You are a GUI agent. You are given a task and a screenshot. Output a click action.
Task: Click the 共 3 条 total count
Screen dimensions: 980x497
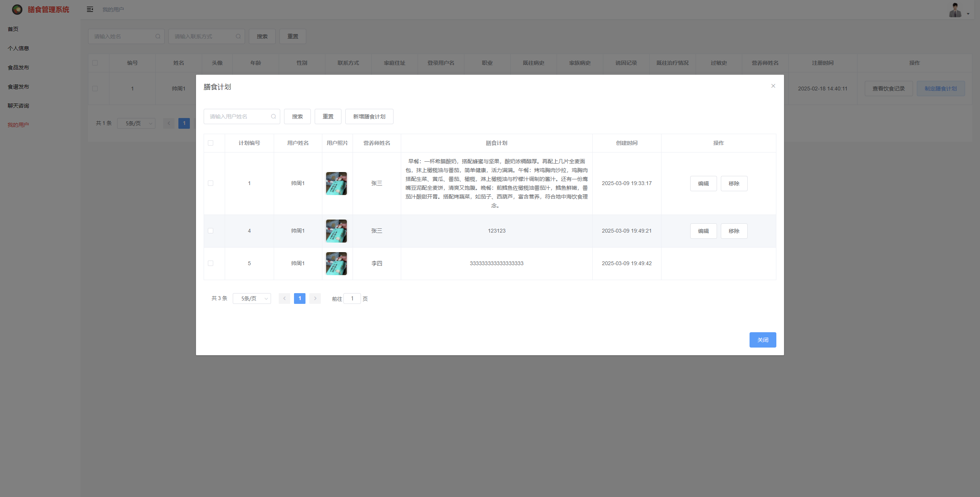(219, 298)
